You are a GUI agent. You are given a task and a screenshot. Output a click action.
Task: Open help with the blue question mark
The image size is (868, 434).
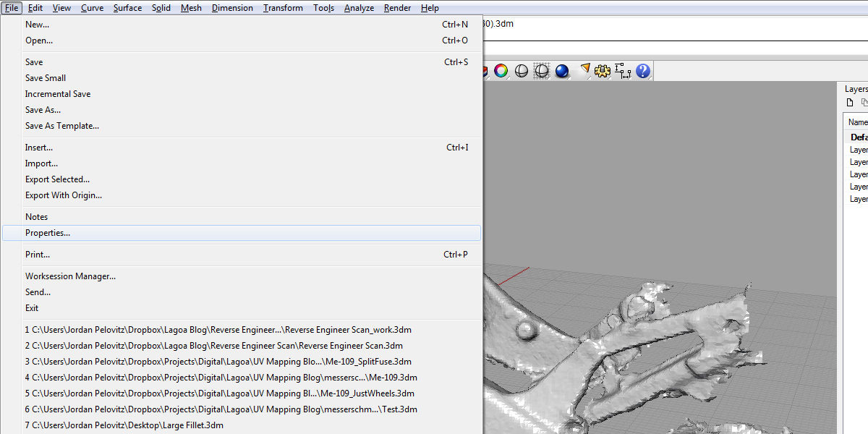[x=642, y=71]
